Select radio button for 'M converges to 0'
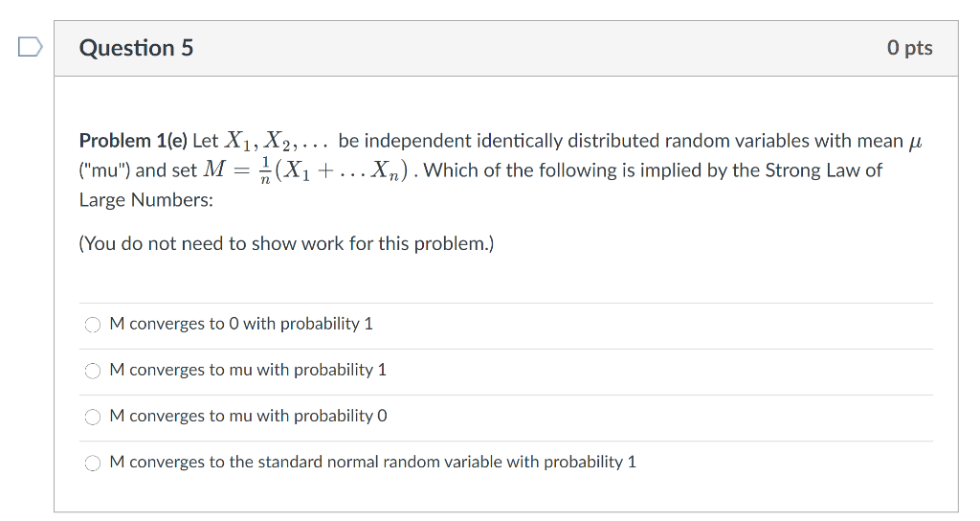This screenshot has width=980, height=521. click(x=93, y=325)
